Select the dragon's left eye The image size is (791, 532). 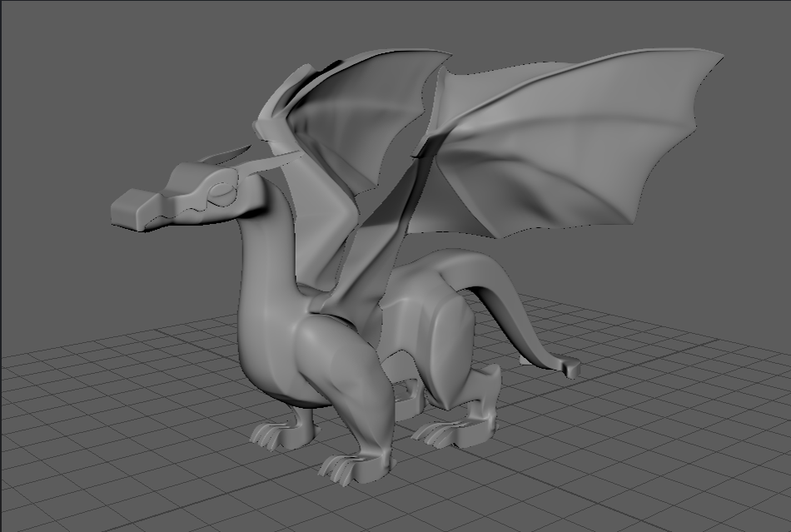pyautogui.click(x=221, y=193)
